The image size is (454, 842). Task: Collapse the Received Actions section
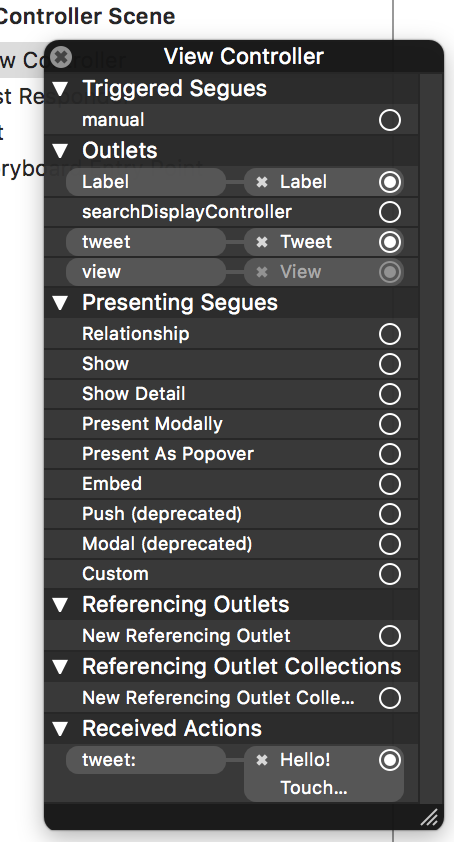point(61,729)
